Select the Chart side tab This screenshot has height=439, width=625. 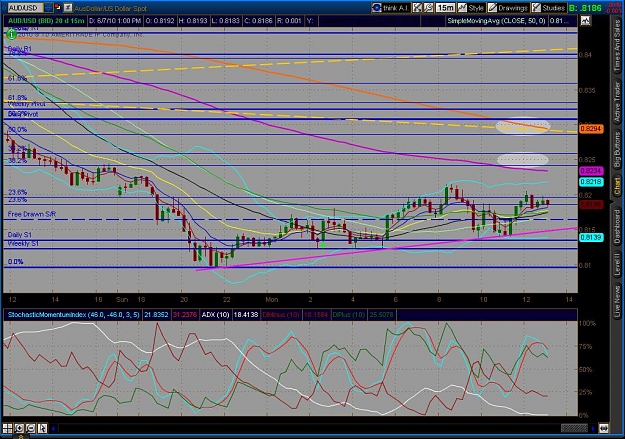pos(617,186)
